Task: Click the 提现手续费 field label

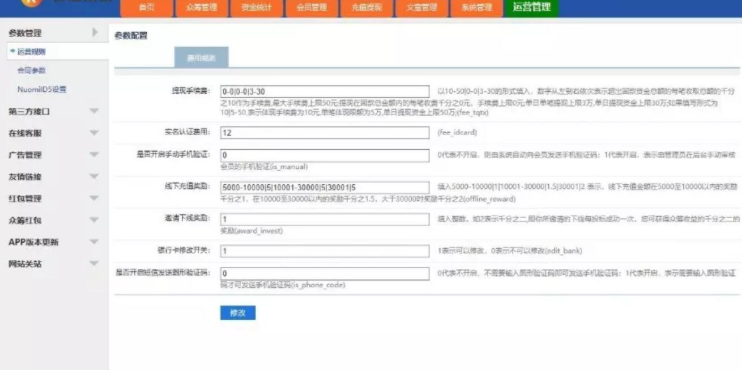Action: coord(191,91)
